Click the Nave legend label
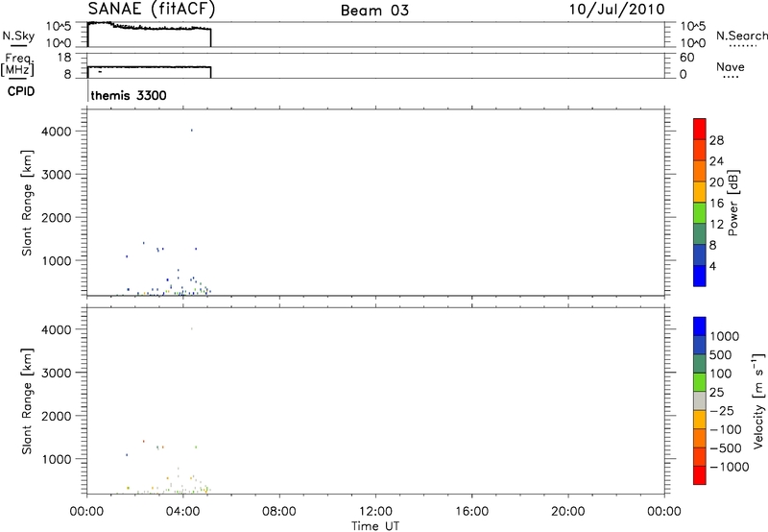The width and height of the screenshot is (768, 532). (731, 66)
